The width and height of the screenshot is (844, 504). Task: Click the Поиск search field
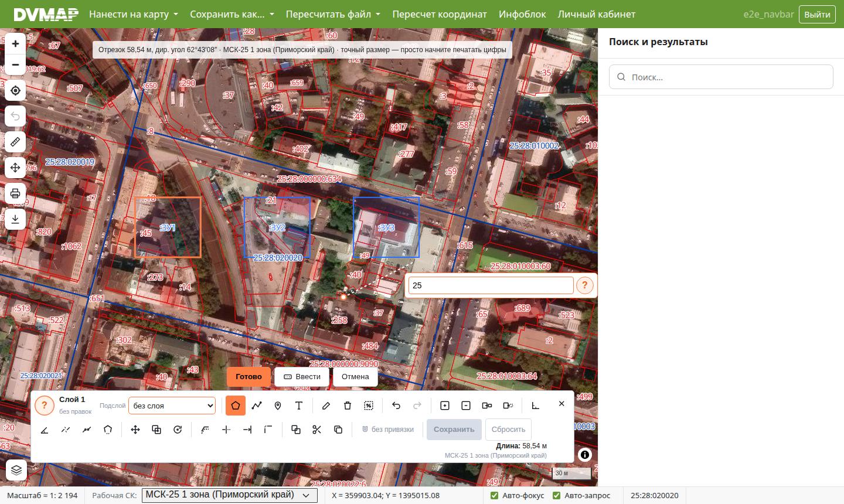[721, 77]
